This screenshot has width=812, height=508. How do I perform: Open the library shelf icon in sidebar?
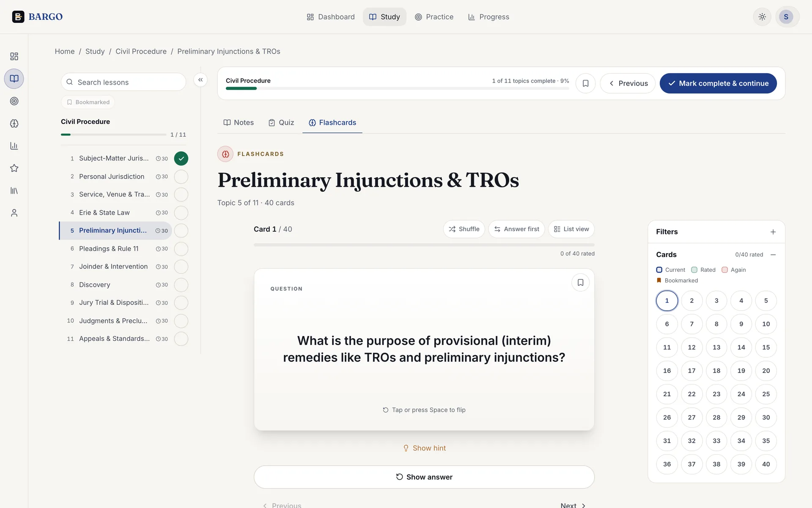pos(14,190)
